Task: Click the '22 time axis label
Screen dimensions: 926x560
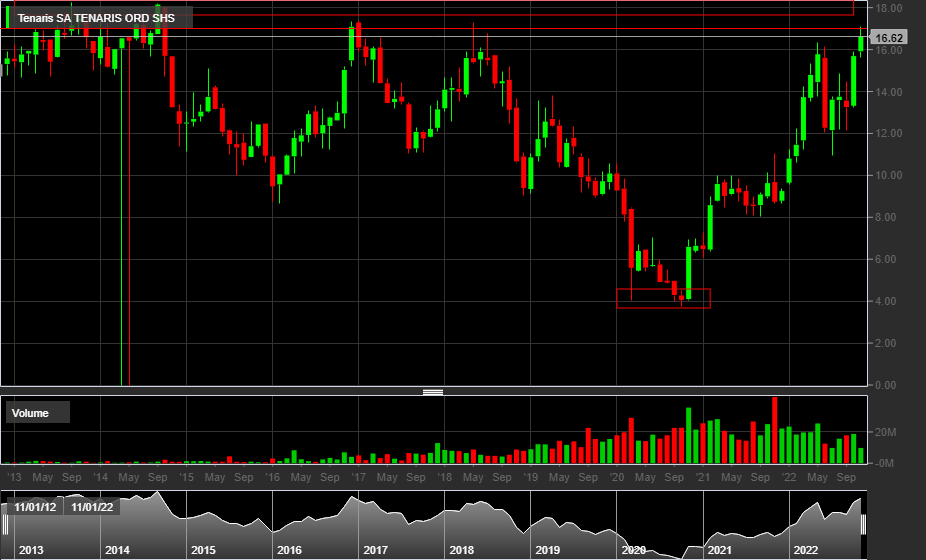Action: point(790,477)
